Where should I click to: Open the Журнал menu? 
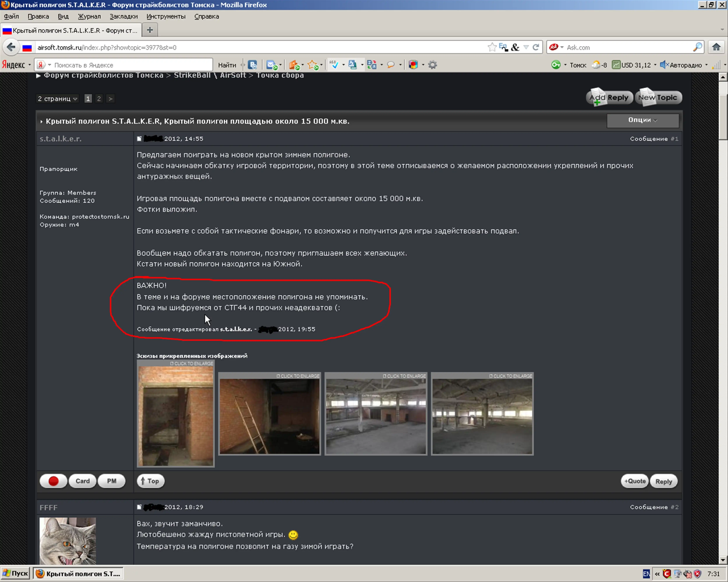pos(89,17)
